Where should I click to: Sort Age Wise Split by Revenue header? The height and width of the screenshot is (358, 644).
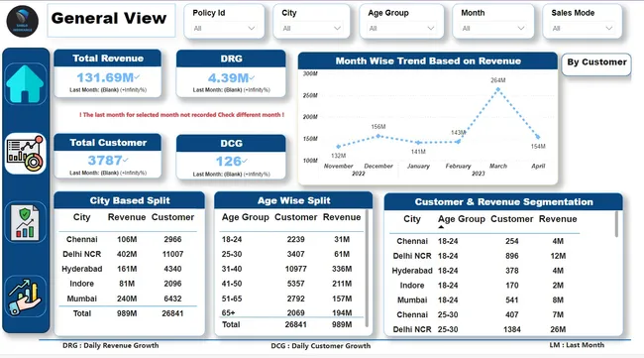[x=342, y=217]
